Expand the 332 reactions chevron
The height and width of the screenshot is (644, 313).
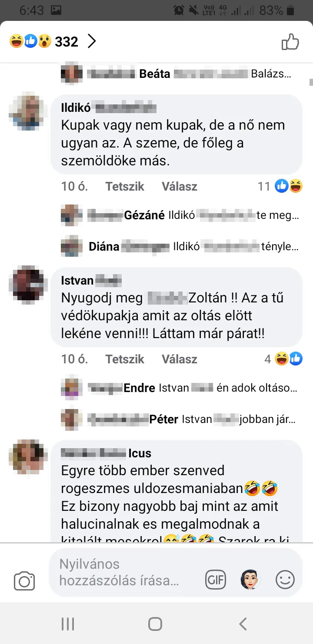pyautogui.click(x=91, y=42)
